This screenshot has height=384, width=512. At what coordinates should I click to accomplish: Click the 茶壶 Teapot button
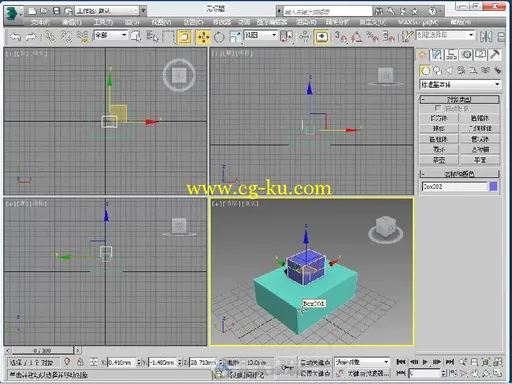(x=439, y=160)
